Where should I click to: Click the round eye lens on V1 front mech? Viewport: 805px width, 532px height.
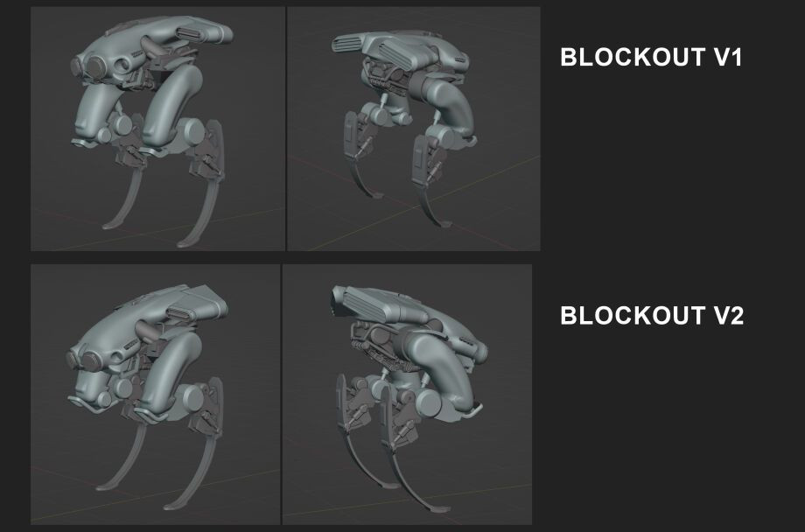(x=96, y=66)
